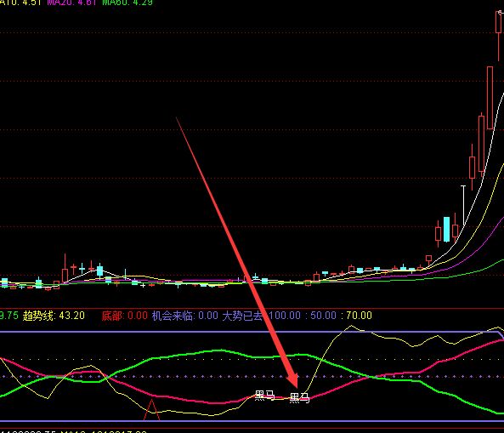Select the white T-shaped candlestick
This screenshot has width=504, height=433.
(x=463, y=205)
